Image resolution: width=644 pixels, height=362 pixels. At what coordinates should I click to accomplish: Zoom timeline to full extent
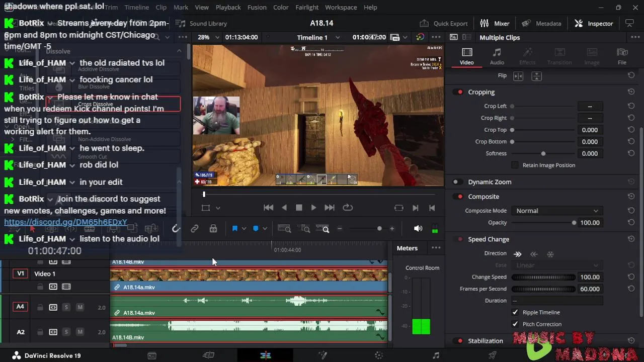pyautogui.click(x=284, y=229)
